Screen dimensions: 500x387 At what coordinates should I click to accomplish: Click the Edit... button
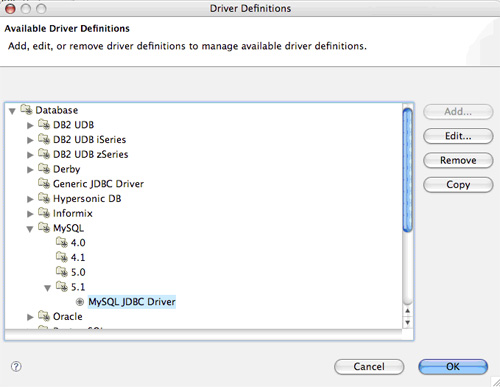[x=458, y=136]
